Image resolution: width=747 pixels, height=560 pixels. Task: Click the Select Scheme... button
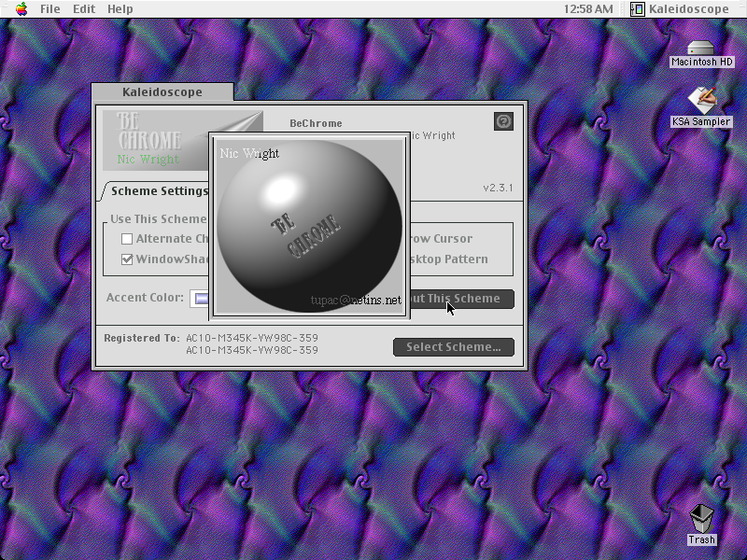454,347
